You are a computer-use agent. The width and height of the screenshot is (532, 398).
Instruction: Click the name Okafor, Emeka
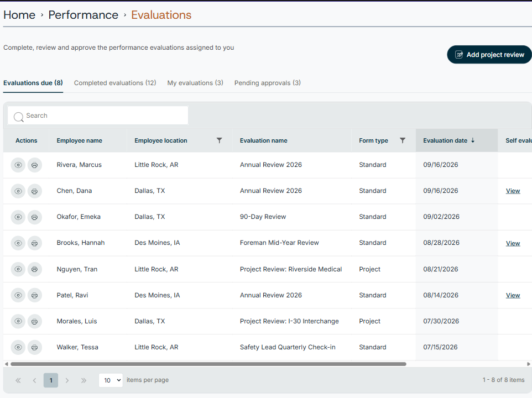[79, 217]
